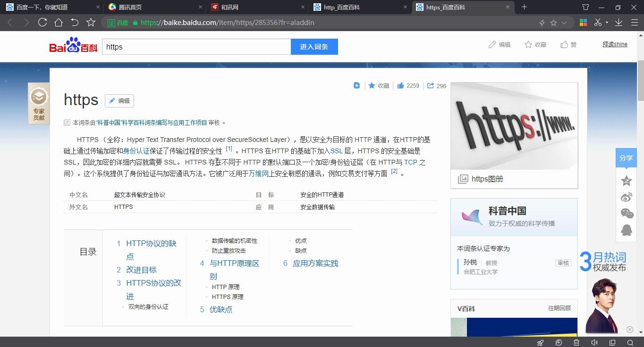This screenshot has height=347, width=644.
Task: Click the colorful app grid icon in toolbar
Action: [x=584, y=22]
